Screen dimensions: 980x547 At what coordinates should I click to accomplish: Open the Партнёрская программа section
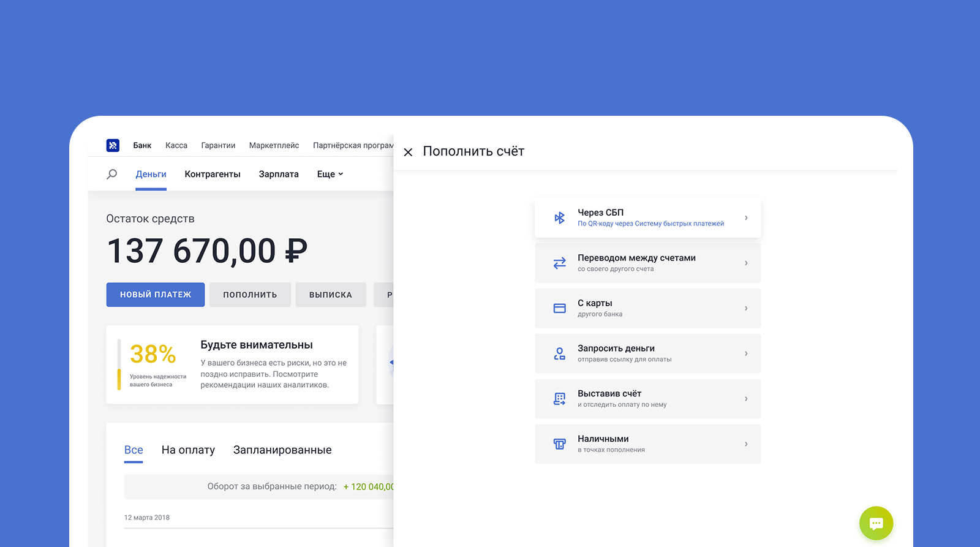[353, 146]
